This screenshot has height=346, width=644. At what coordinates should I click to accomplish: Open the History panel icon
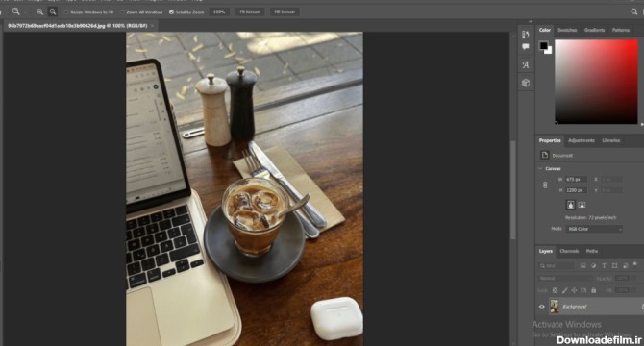(526, 35)
